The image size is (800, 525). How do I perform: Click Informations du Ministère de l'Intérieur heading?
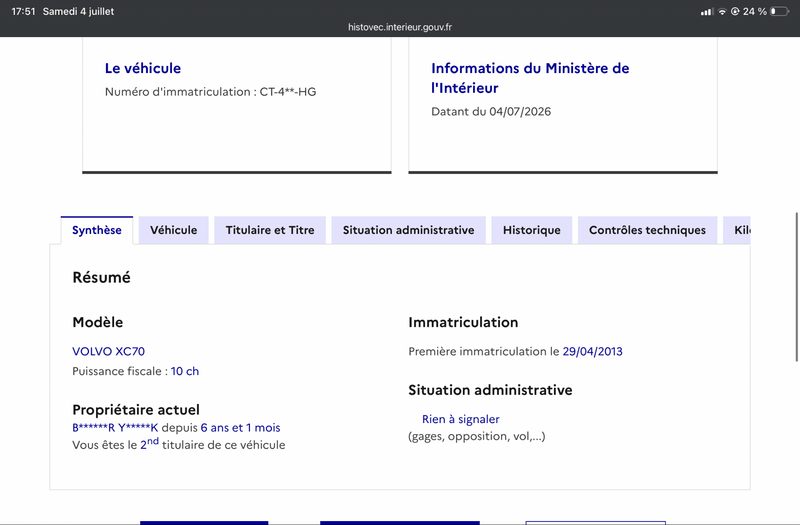530,78
